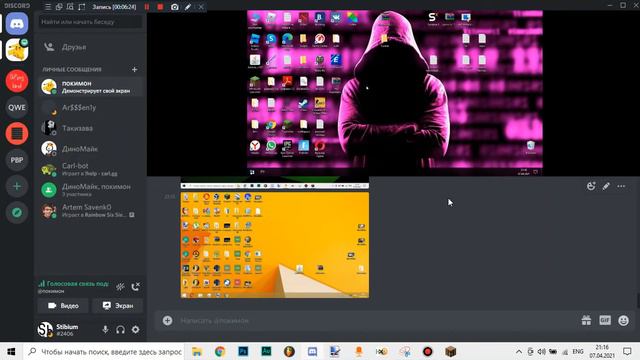Open the green compass Explore servers icon
This screenshot has width=640, height=360.
tap(17, 212)
